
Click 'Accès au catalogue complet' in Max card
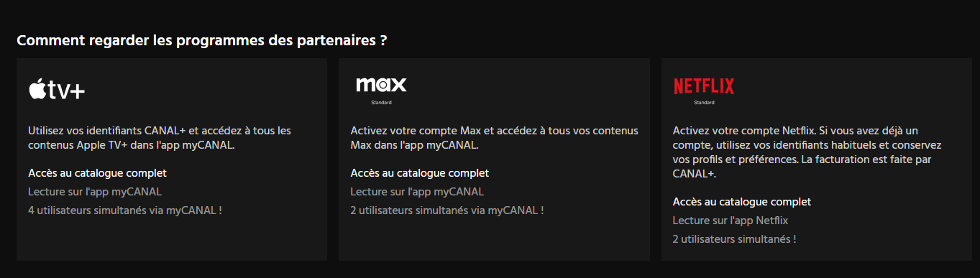(419, 173)
